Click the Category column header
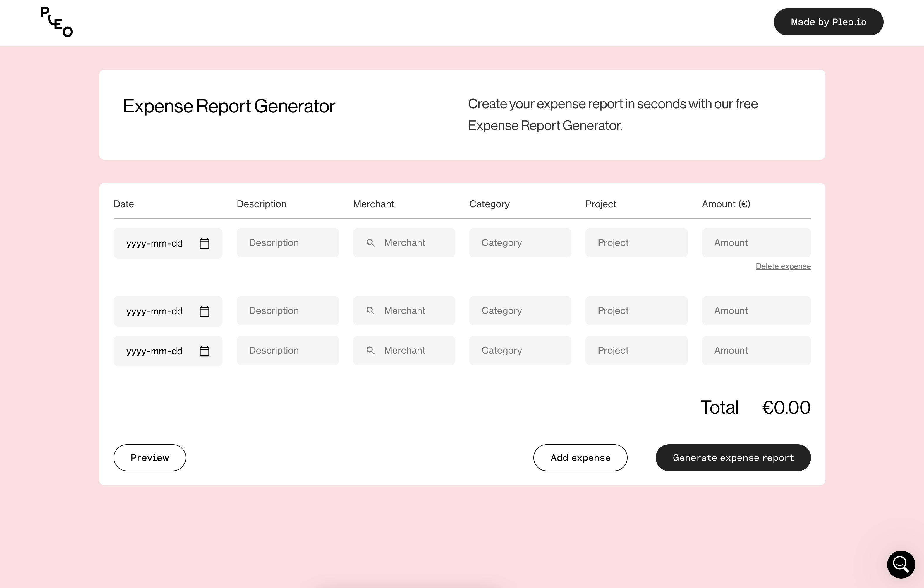The image size is (924, 588). click(489, 204)
